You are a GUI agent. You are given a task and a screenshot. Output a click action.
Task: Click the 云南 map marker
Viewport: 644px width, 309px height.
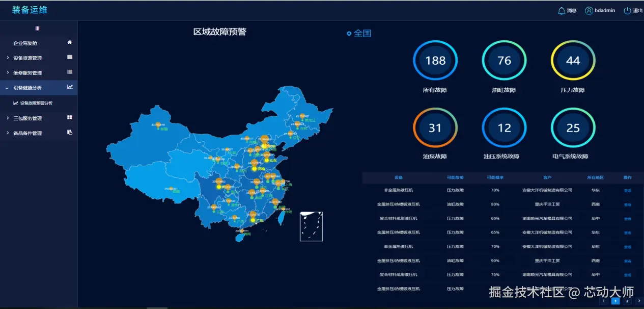pyautogui.click(x=215, y=209)
